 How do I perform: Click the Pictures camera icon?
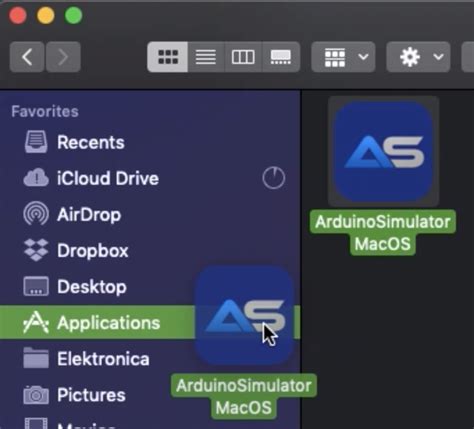point(36,395)
